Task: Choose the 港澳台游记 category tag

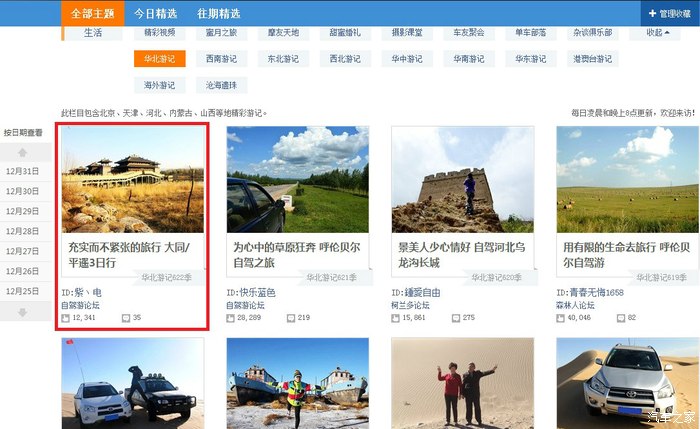Action: (592, 59)
